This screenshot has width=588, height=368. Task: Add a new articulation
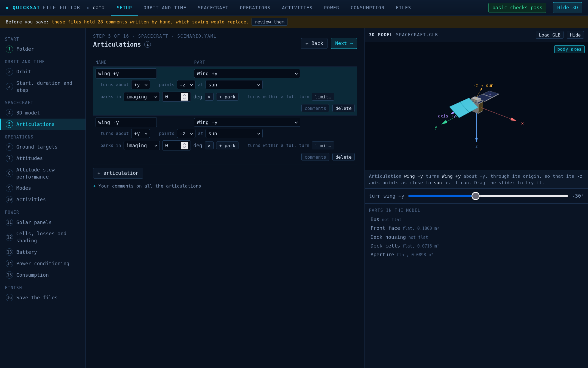click(118, 173)
